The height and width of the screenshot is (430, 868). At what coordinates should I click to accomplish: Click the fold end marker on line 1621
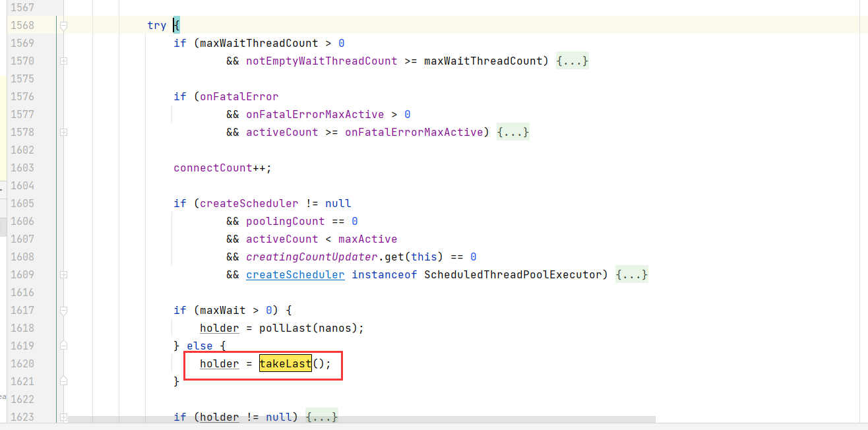(x=63, y=382)
